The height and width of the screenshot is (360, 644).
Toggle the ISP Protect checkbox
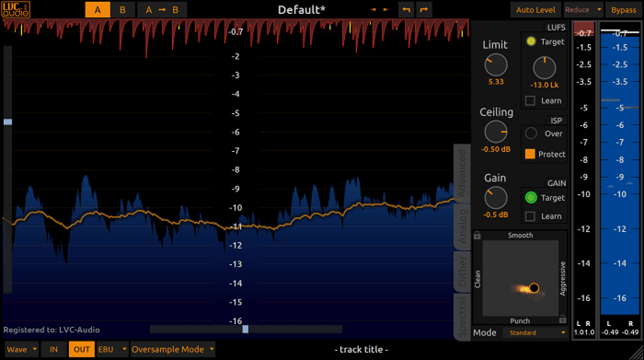(x=530, y=154)
